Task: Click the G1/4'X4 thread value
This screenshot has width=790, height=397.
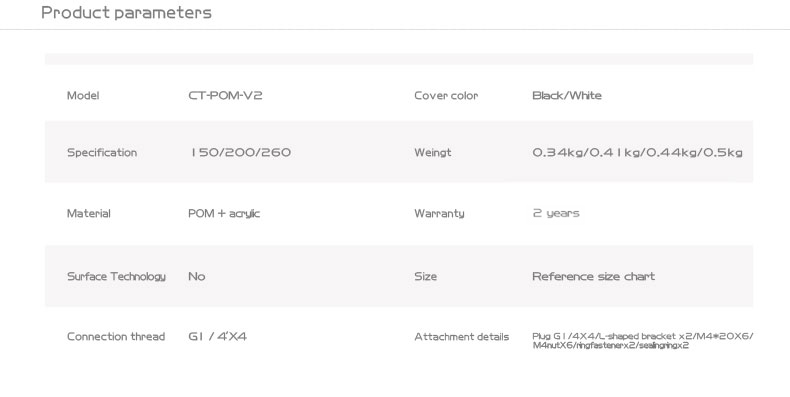Action: (218, 337)
